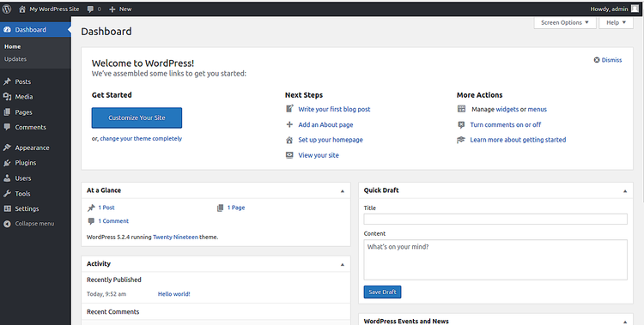This screenshot has height=325, width=644.
Task: Open the Appearance menu label
Action: [32, 147]
